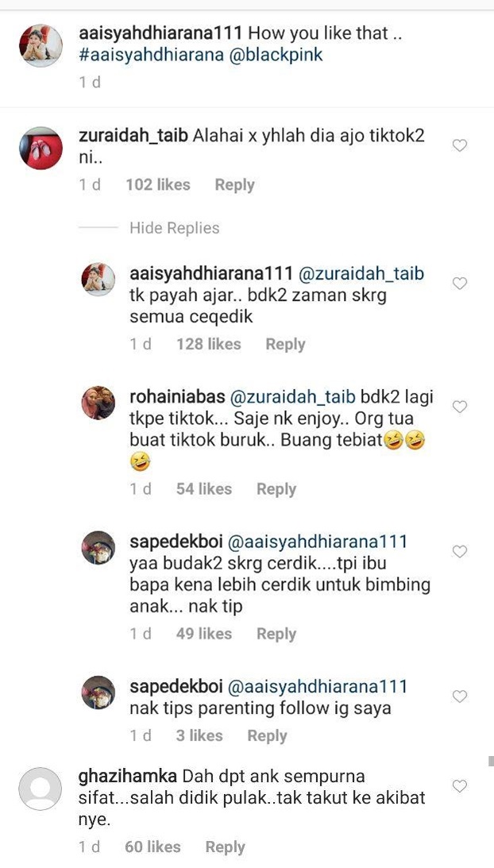Viewport: 494px width, 868px height.
Task: Heart sapedekboi's comment about budak2 cerdik
Action: pyautogui.click(x=460, y=551)
